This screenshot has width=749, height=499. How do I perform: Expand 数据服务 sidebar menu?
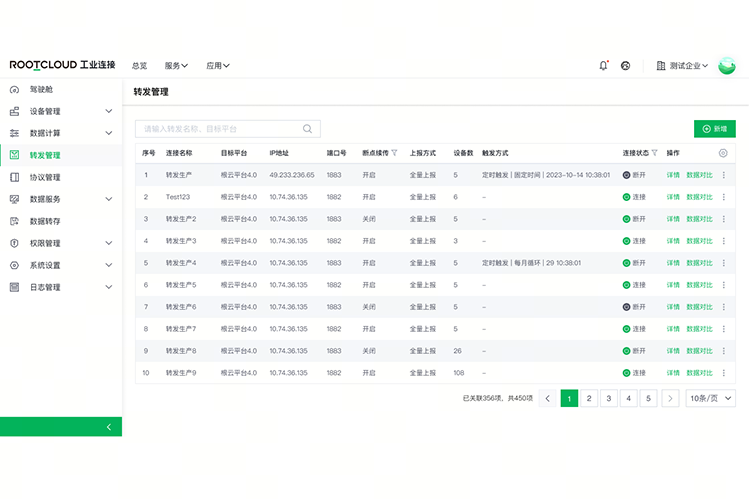point(109,199)
